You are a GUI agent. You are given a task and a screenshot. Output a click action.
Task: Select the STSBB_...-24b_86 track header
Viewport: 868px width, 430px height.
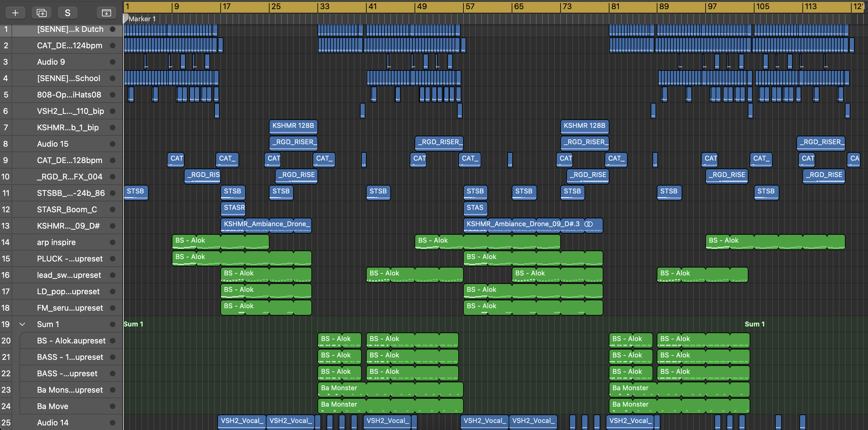pos(61,193)
